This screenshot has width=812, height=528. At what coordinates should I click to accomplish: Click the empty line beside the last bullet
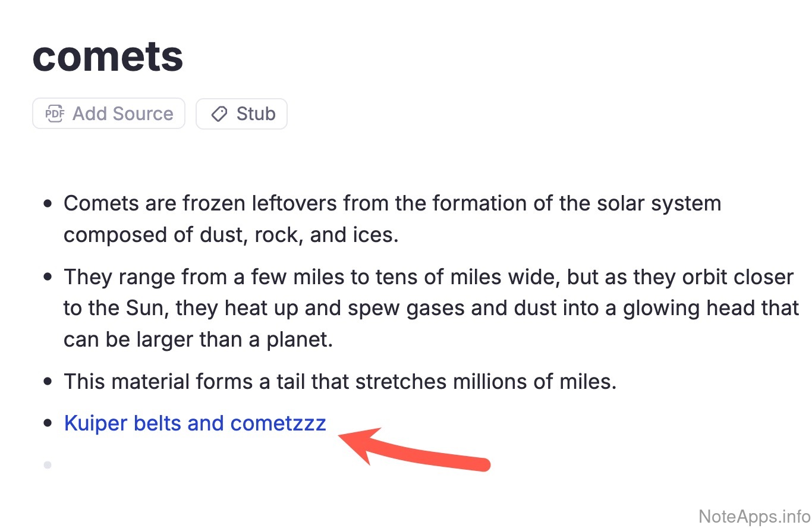coord(178,465)
